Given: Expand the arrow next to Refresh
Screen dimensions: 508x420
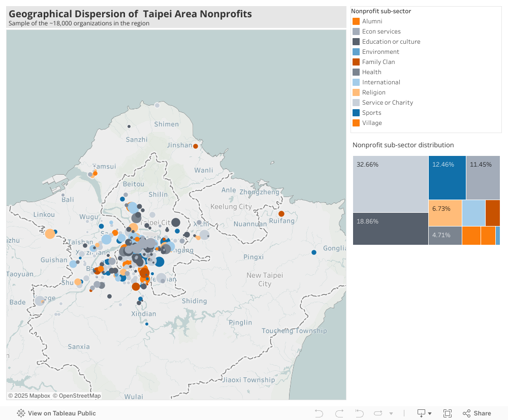Looking at the screenshot, I should [x=391, y=414].
